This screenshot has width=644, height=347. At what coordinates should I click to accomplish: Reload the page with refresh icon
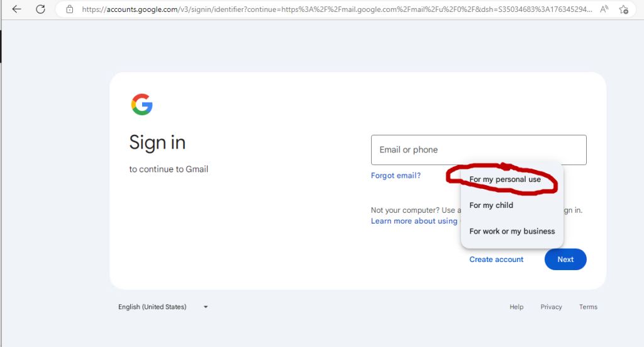(x=40, y=9)
